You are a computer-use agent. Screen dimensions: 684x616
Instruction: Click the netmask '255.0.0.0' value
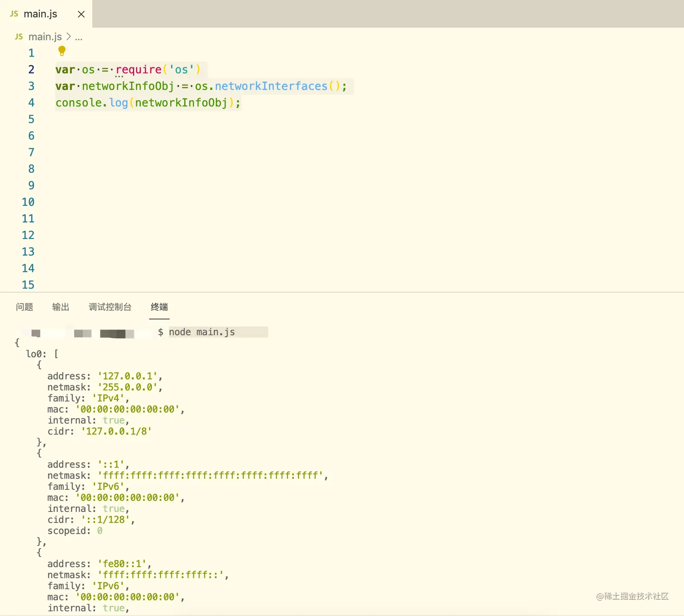(x=128, y=387)
